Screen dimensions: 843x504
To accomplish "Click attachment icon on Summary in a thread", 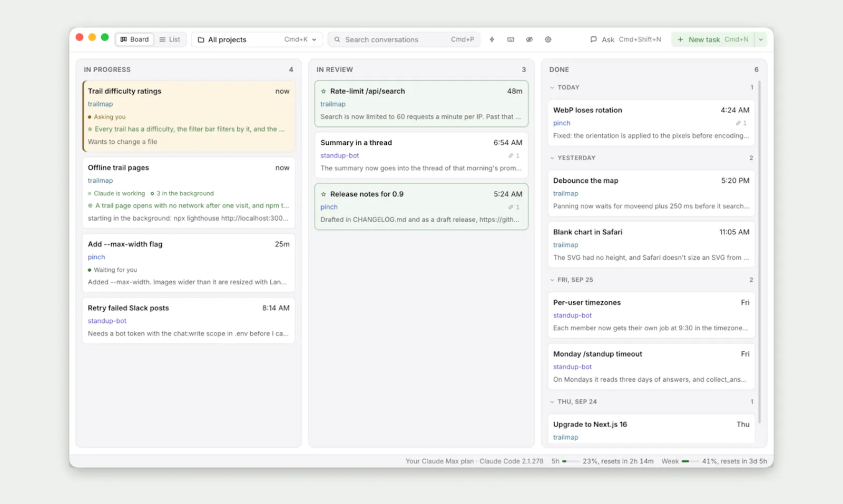I will 511,155.
